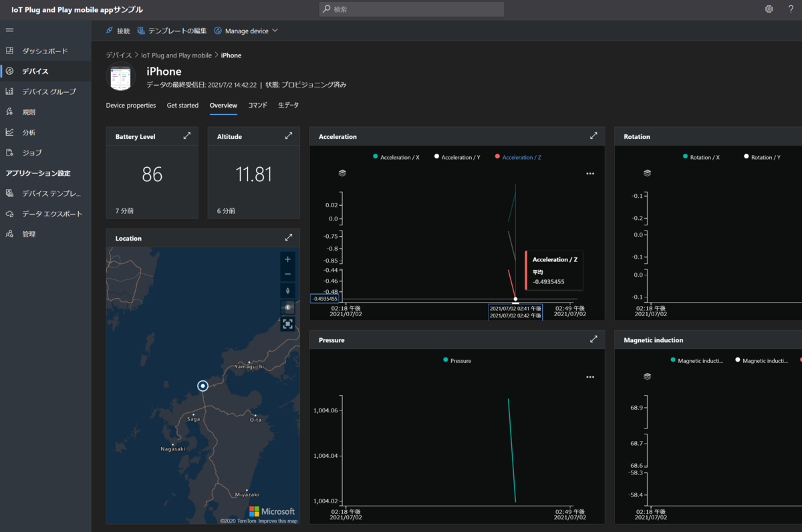The height and width of the screenshot is (532, 802).
Task: Switch to Get started tab
Action: coord(182,106)
